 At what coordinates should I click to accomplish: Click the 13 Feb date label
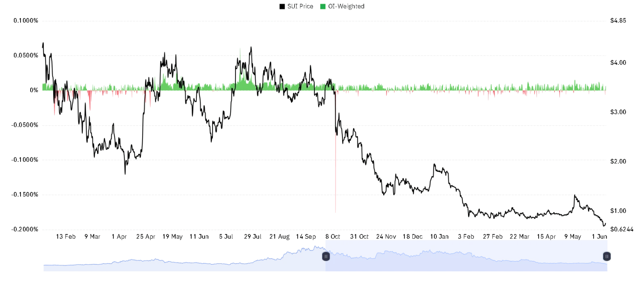66,237
